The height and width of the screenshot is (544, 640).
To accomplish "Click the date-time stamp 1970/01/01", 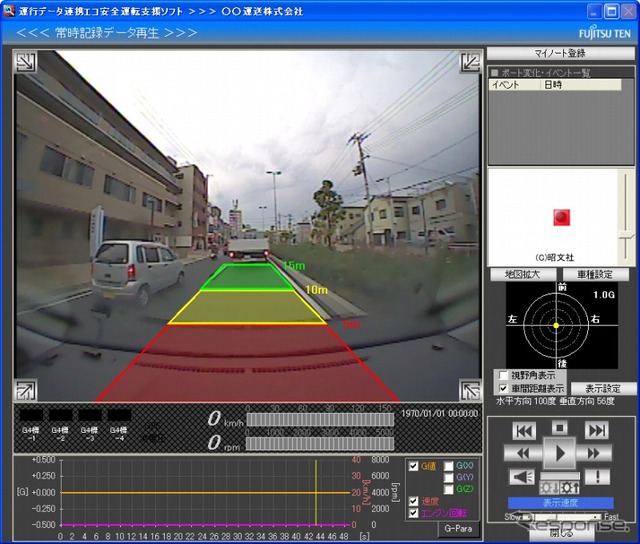I will coord(440,413).
